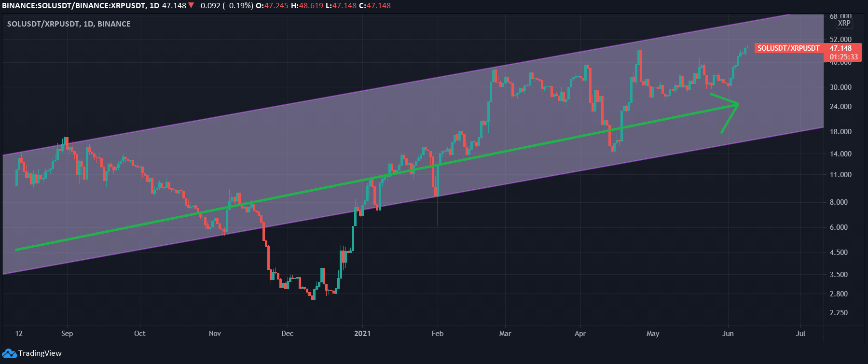Click the Sep marker on time axis
The height and width of the screenshot is (364, 868).
(67, 334)
